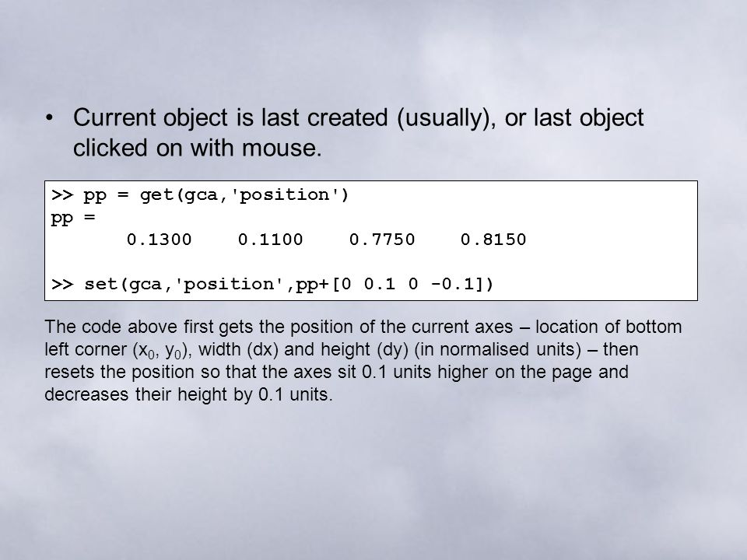Click the first '>>' prompt in code box
The width and height of the screenshot is (747, 560).
[62, 195]
